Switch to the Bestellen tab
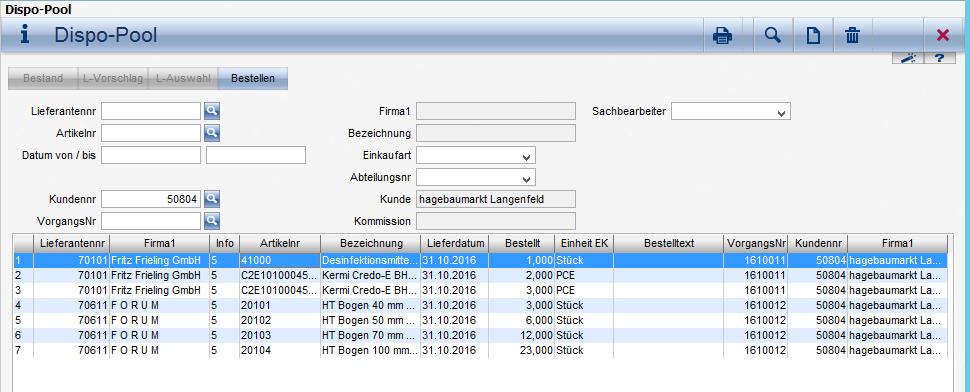 click(252, 79)
